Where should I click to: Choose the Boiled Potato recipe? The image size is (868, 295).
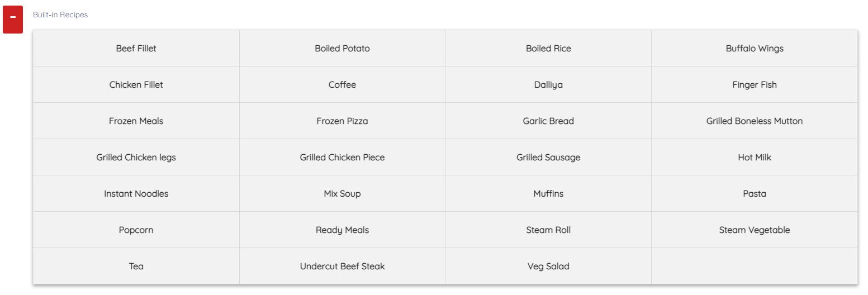click(342, 49)
